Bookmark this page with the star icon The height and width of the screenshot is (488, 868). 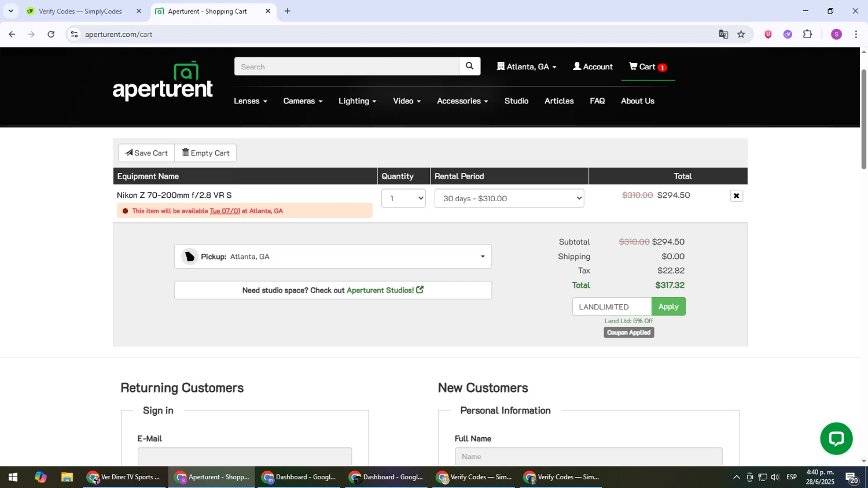click(741, 35)
